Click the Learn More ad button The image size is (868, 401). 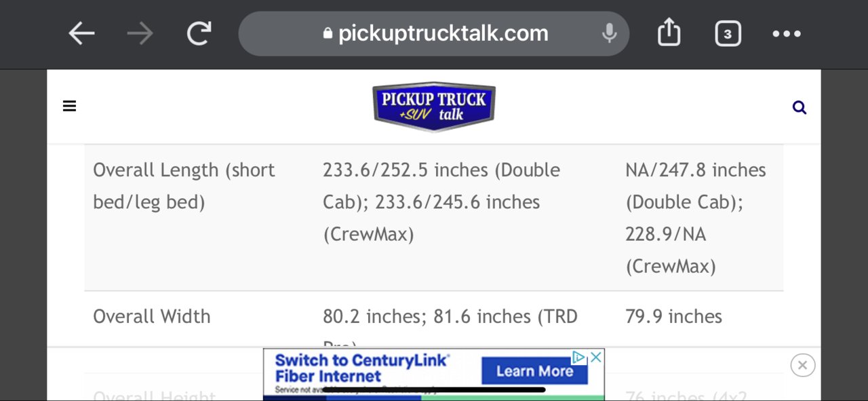(534, 371)
